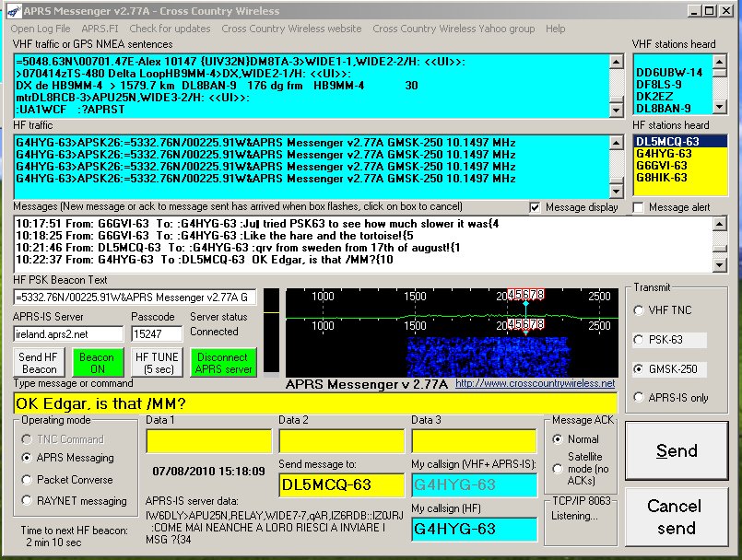This screenshot has height=560, width=742.
Task: Select G4HYG-63 in HF stations heard list
Action: pos(680,154)
